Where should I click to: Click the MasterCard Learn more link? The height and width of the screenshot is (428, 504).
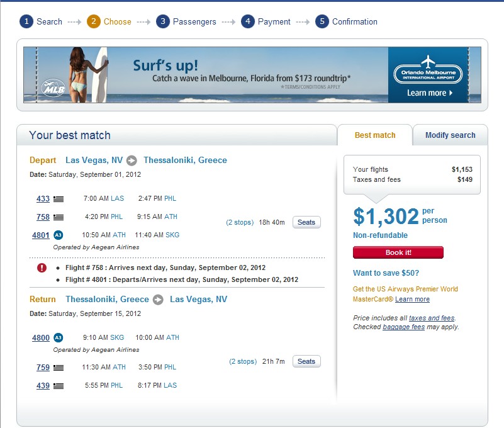coord(412,300)
